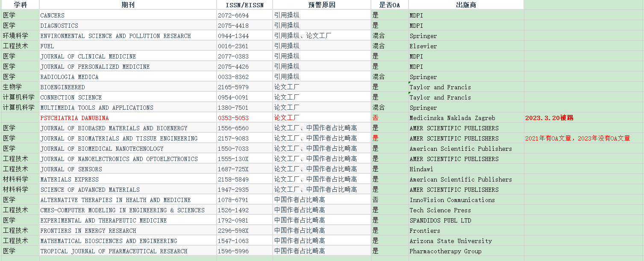Click the 出版商 header cell
The height and width of the screenshot is (261, 644).
coord(466,5)
